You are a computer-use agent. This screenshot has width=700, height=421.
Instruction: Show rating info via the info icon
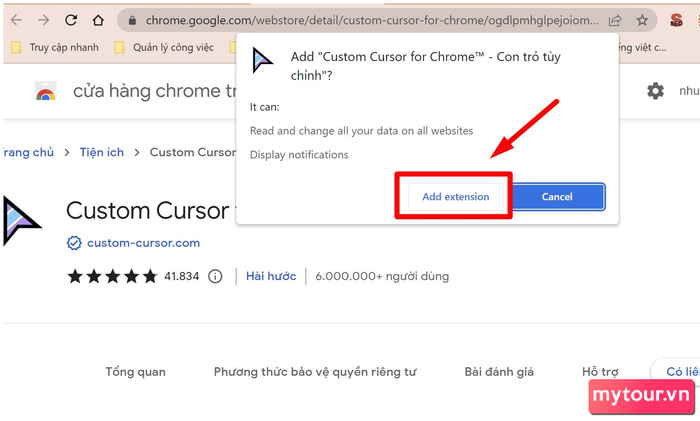click(215, 276)
